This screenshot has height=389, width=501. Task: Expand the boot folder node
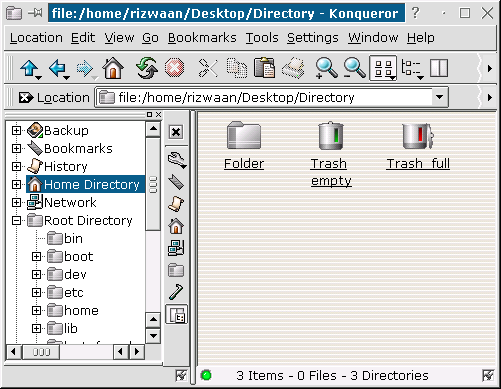pos(36,256)
